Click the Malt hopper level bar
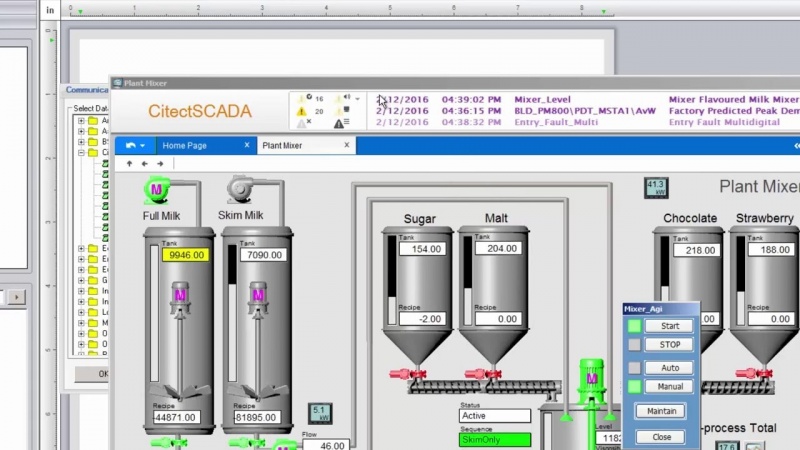The height and width of the screenshot is (450, 800). 467,280
